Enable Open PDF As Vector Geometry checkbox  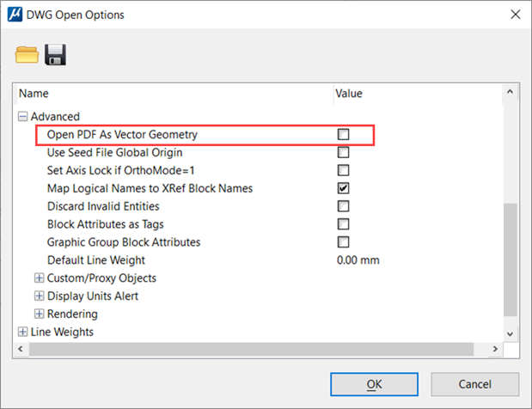(344, 135)
